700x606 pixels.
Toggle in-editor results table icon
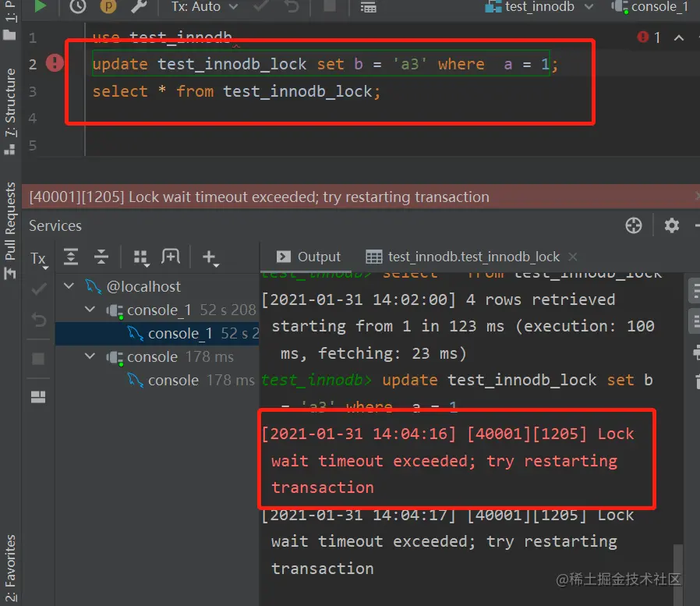click(368, 7)
